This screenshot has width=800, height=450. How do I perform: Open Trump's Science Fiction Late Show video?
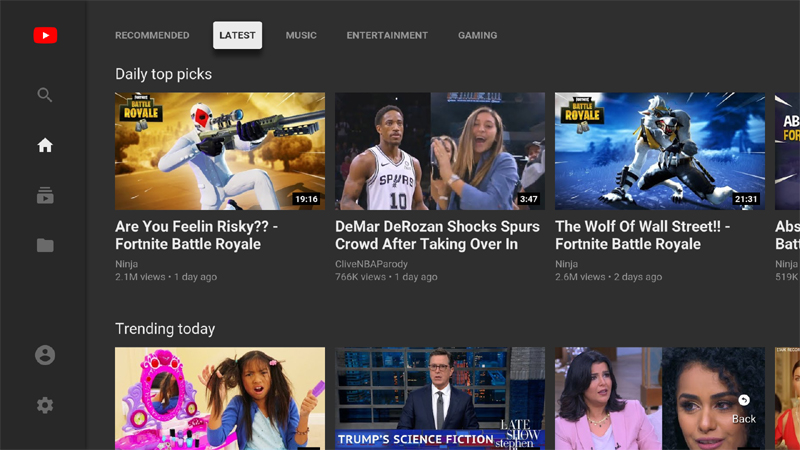point(440,398)
